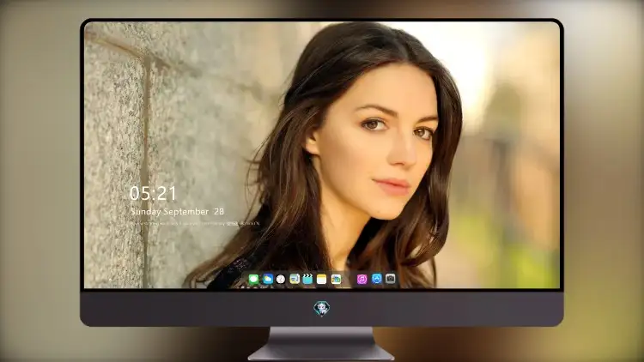Open the blue App Store dock icon

tap(377, 279)
